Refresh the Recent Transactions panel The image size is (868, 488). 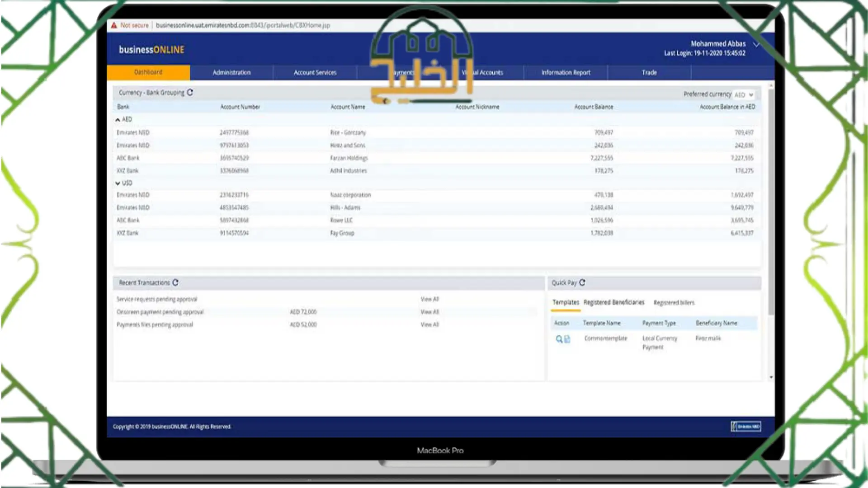(175, 282)
